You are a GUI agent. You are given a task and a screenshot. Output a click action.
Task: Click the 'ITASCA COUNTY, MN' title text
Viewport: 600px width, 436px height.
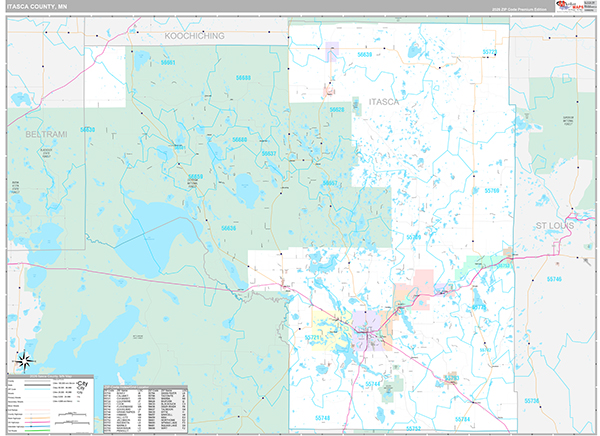(x=37, y=7)
